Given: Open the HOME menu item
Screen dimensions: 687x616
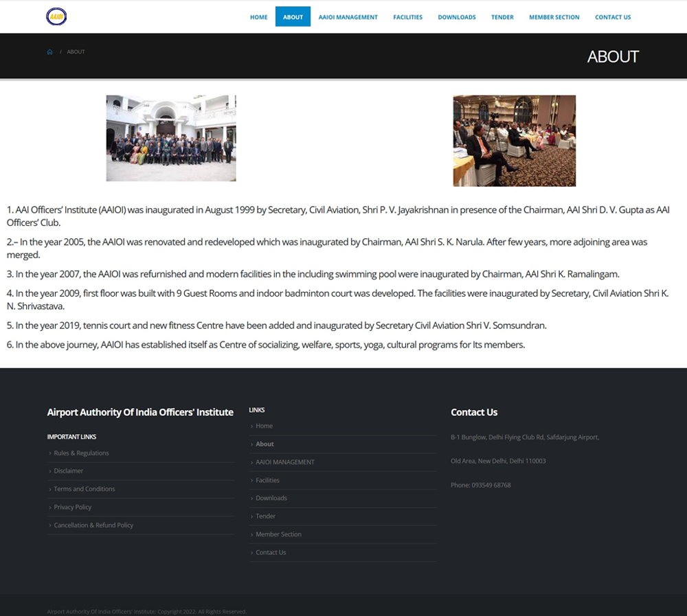Looking at the screenshot, I should coord(258,17).
